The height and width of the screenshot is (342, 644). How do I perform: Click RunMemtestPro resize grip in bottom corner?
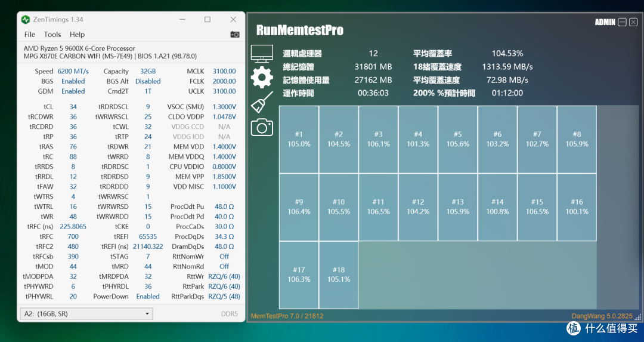pos(638,317)
